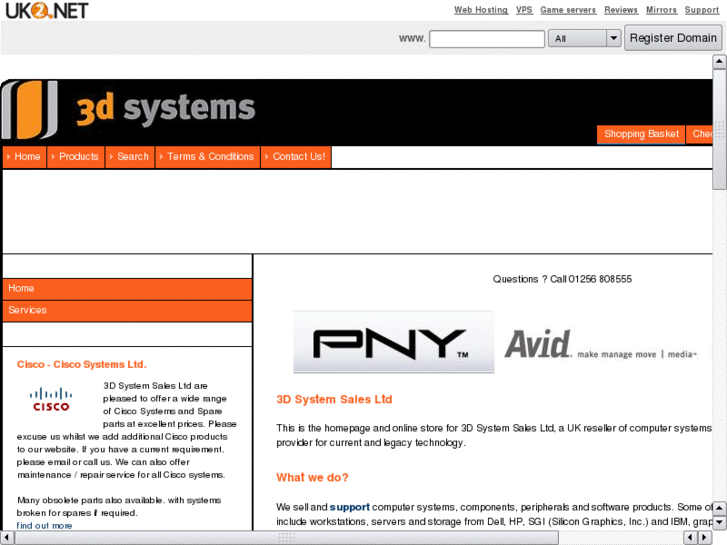Click the Avid logo banner
This screenshot has width=727, height=545.
(600, 344)
